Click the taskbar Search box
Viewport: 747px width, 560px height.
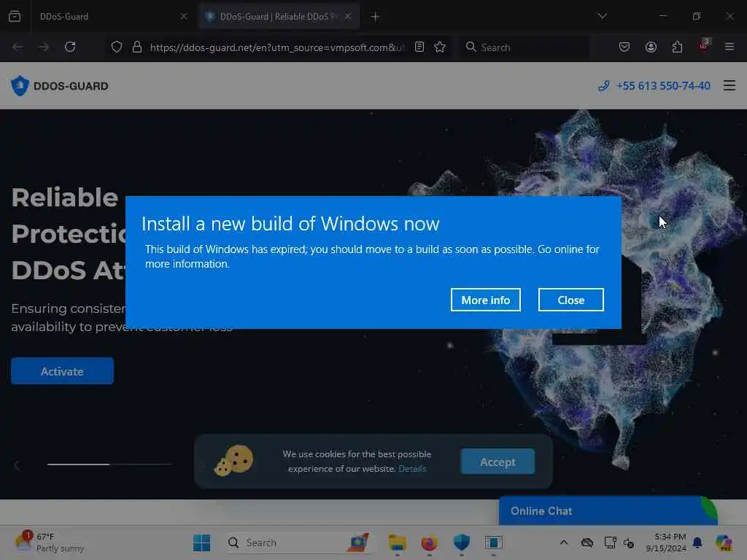(299, 542)
